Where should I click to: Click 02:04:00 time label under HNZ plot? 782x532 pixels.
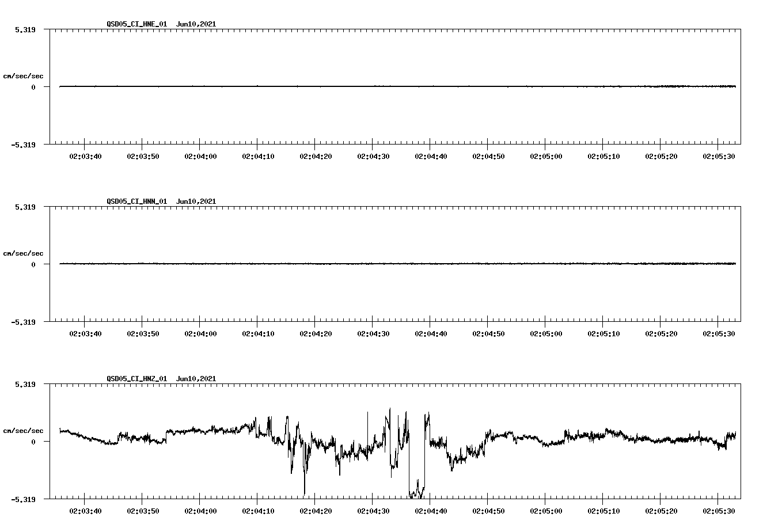coord(200,511)
